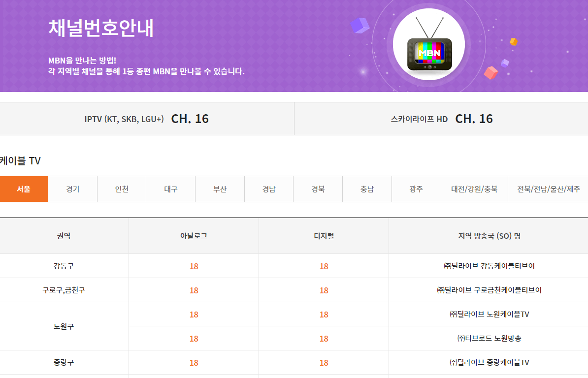Click the 스카이라이프 HD CH. 16 panel
The width and height of the screenshot is (588, 378).
click(x=441, y=118)
